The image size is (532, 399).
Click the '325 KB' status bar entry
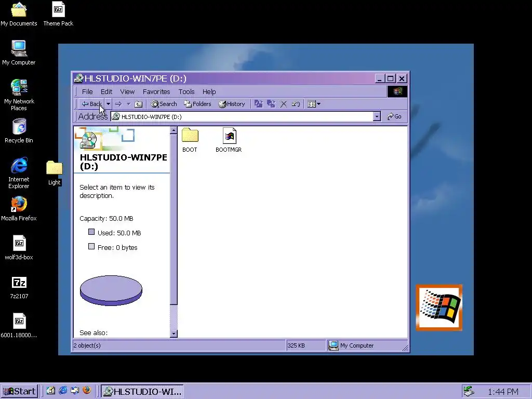pyautogui.click(x=296, y=345)
